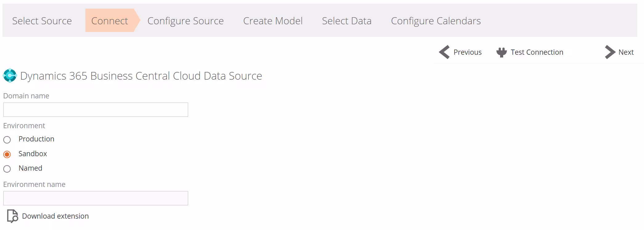The width and height of the screenshot is (644, 230).
Task: Switch to the Select Source step
Action: (42, 21)
